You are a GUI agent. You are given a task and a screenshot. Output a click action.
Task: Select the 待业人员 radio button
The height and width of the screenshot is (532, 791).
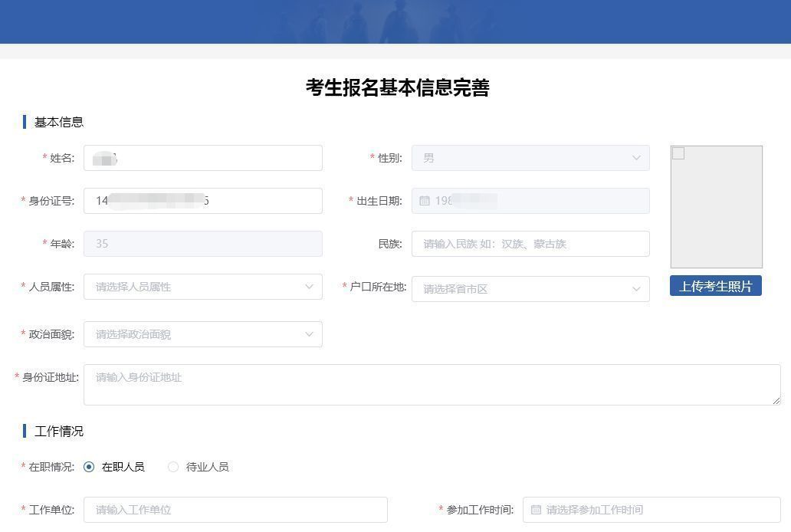click(x=173, y=467)
